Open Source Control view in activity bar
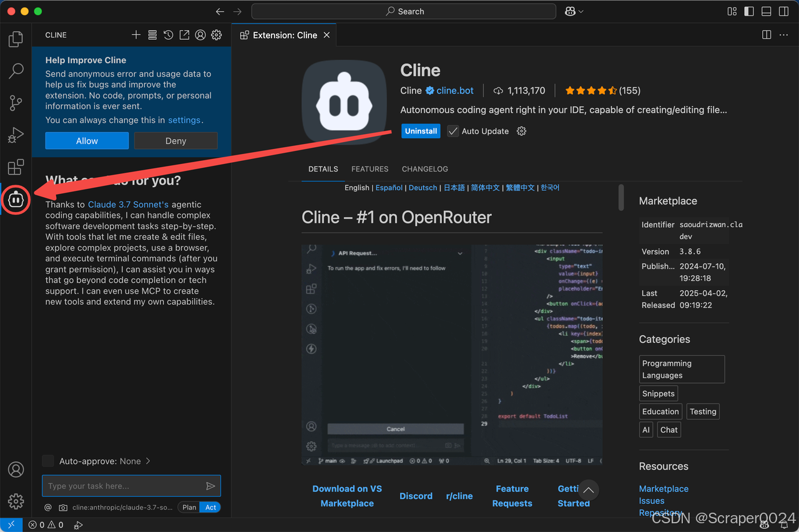This screenshot has height=532, width=799. (16, 103)
